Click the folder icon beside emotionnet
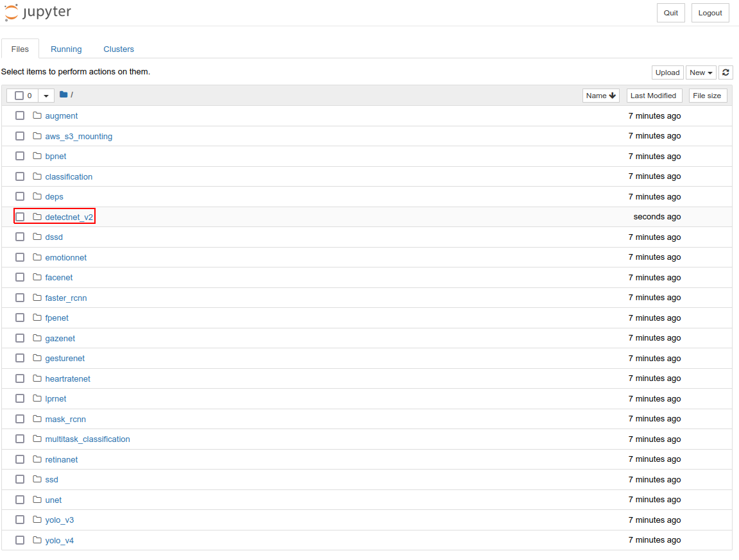 click(37, 257)
